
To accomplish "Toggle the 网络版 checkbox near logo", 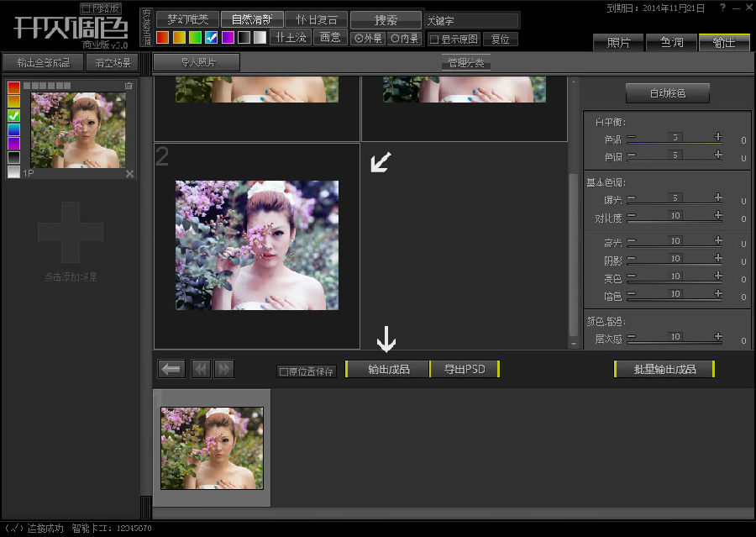I will pyautogui.click(x=87, y=8).
